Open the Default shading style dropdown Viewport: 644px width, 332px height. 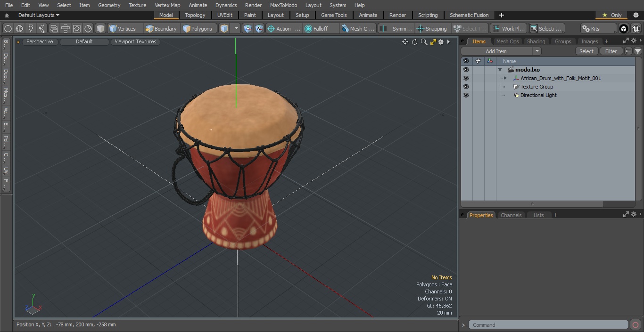tap(84, 41)
